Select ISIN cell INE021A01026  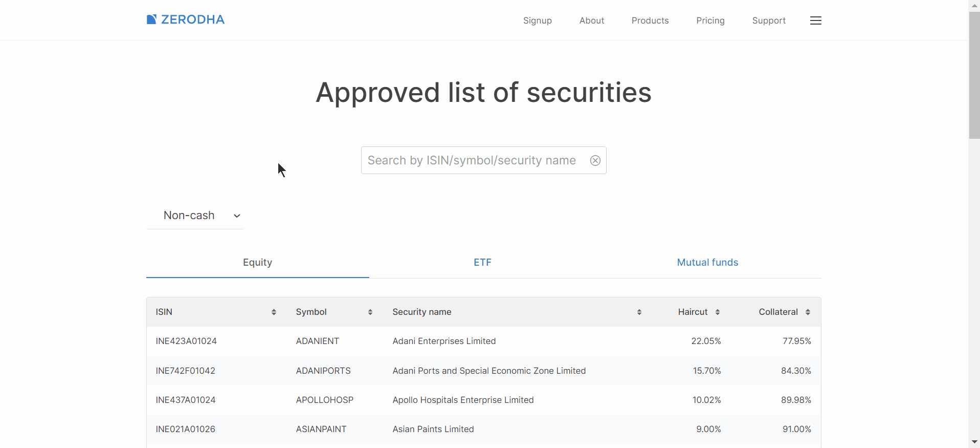click(186, 429)
